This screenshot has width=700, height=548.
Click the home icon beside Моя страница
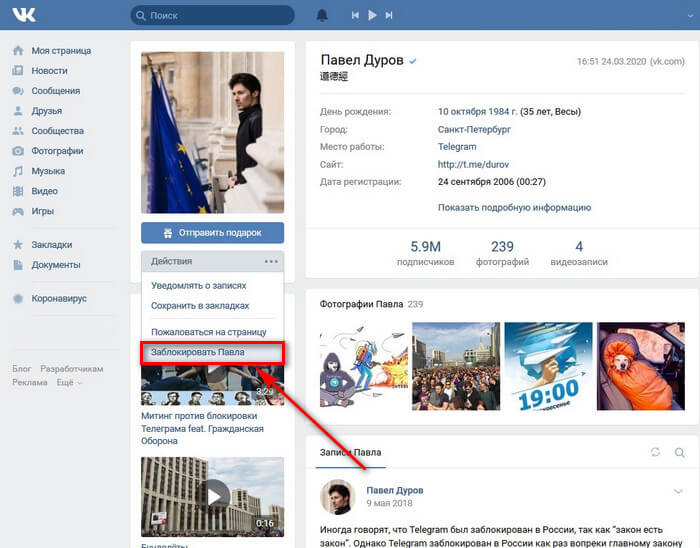[x=18, y=50]
